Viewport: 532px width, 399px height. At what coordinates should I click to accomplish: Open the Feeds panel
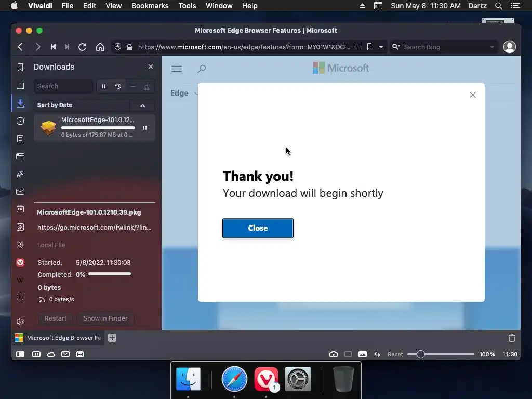20,227
